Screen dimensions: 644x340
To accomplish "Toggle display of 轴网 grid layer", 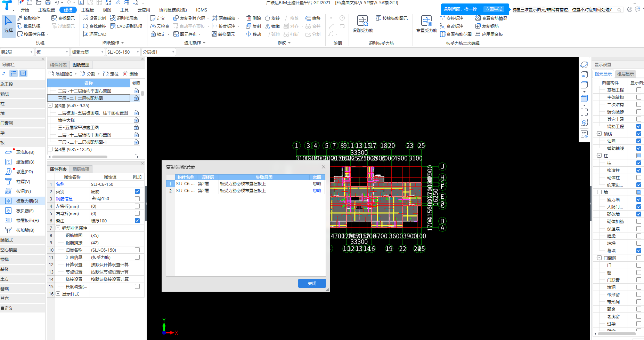I will [x=639, y=141].
